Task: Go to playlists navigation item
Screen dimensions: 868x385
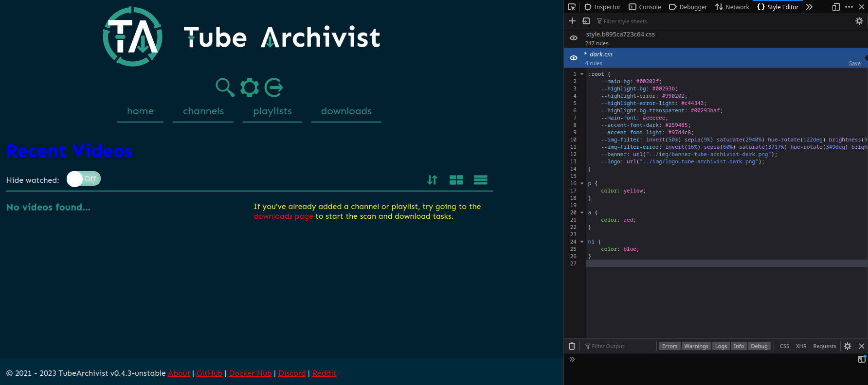Action: [272, 111]
